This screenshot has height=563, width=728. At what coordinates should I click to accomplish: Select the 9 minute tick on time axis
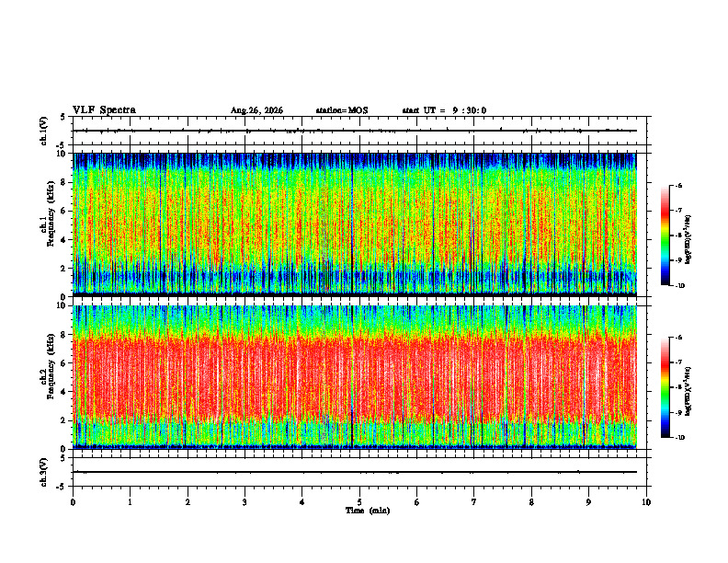tap(588, 502)
